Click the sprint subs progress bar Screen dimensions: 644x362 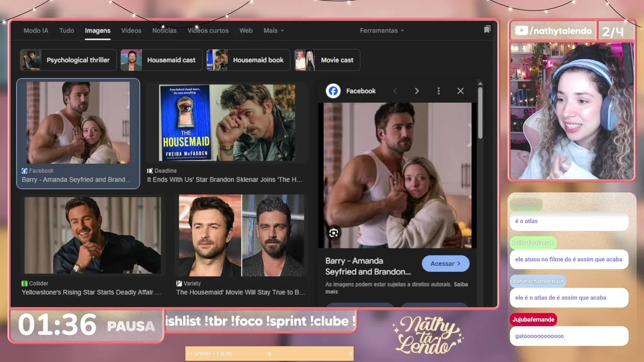(269, 354)
